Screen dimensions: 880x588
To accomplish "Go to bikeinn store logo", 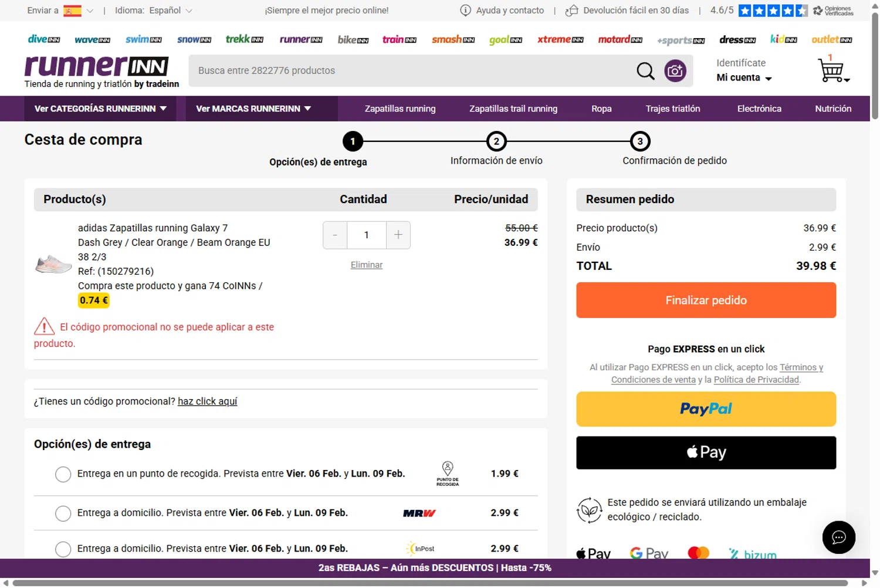I will pos(353,39).
